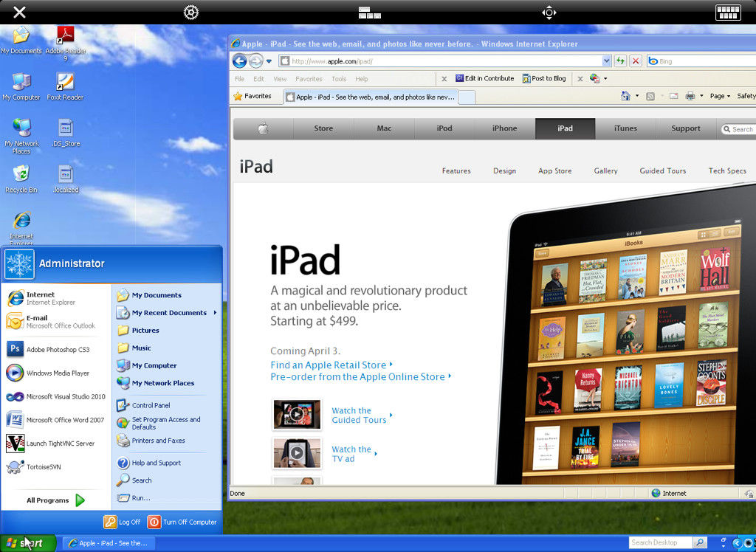756x552 pixels.
Task: Follow Find an Apple Retail Store link
Action: (331, 365)
